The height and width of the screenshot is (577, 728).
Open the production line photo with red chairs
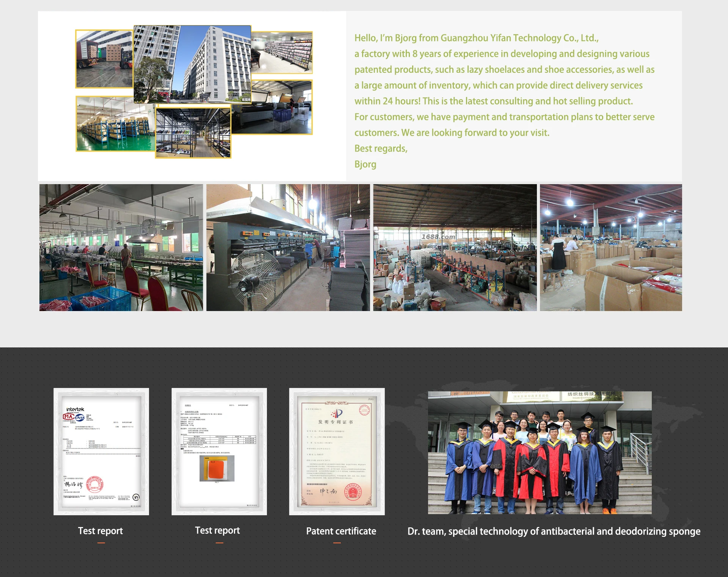click(x=121, y=247)
